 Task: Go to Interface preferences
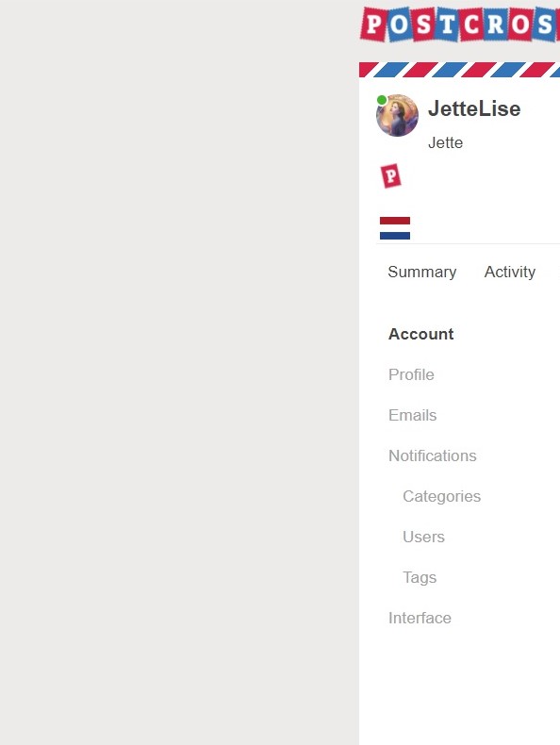[420, 618]
